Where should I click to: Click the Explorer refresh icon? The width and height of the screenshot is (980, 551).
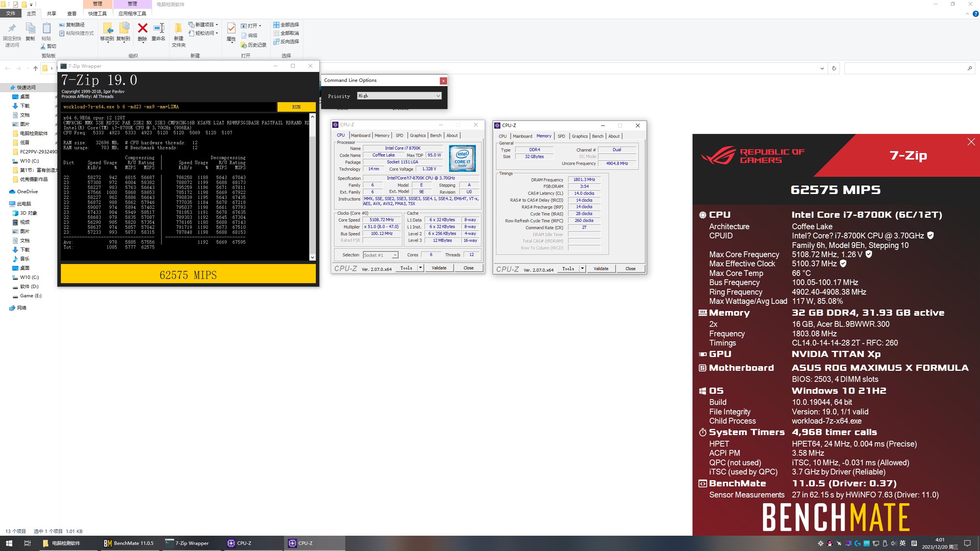point(834,68)
